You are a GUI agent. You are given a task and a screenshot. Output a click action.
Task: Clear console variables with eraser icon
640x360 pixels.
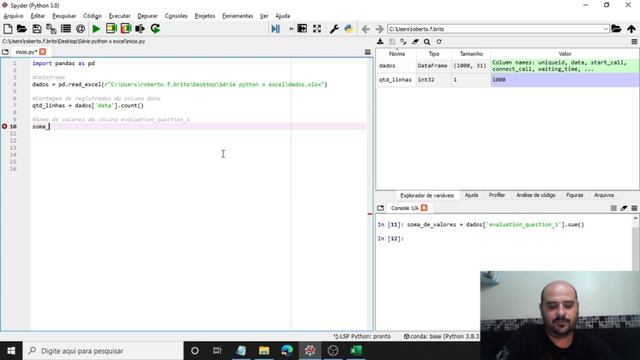coord(624,208)
